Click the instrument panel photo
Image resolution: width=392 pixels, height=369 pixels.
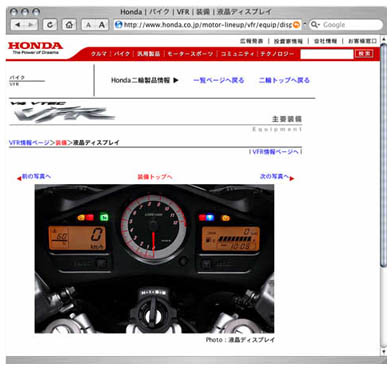154,259
